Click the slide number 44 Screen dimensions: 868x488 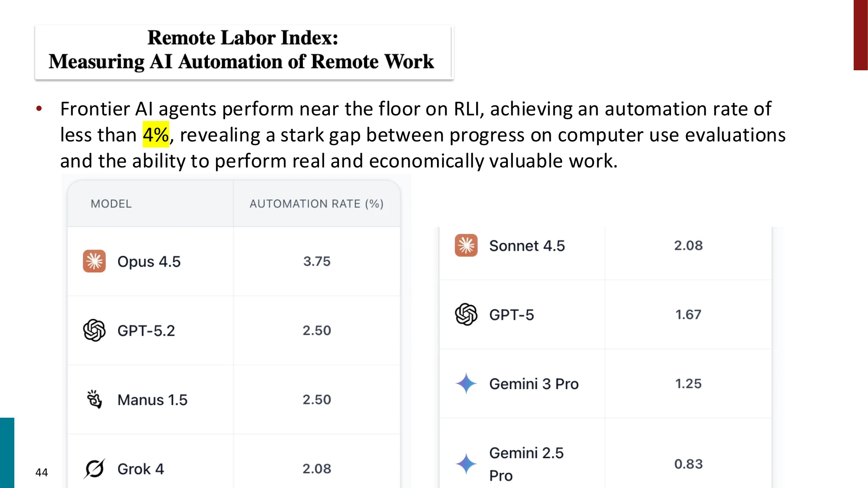tap(42, 472)
